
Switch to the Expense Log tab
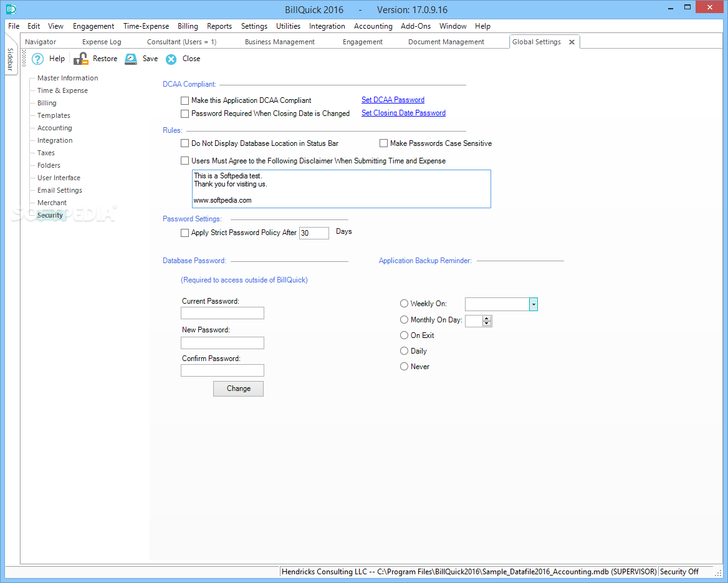[102, 42]
